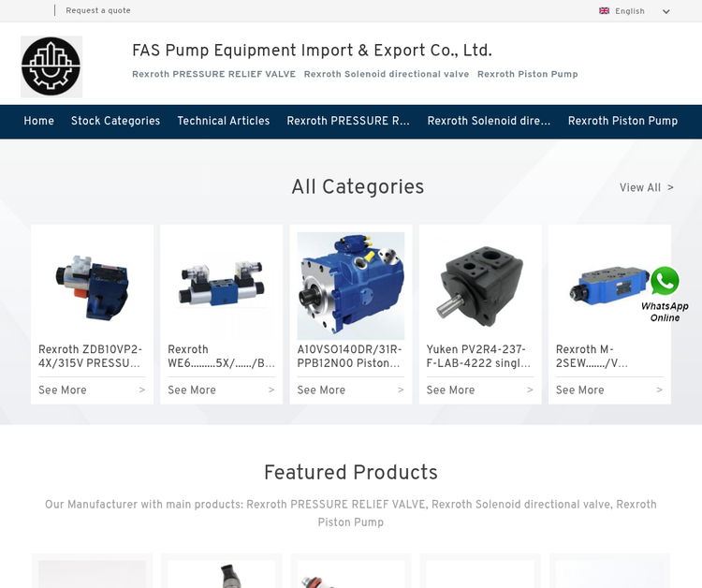Click View All categories link
702x588 pixels.
[x=646, y=187]
